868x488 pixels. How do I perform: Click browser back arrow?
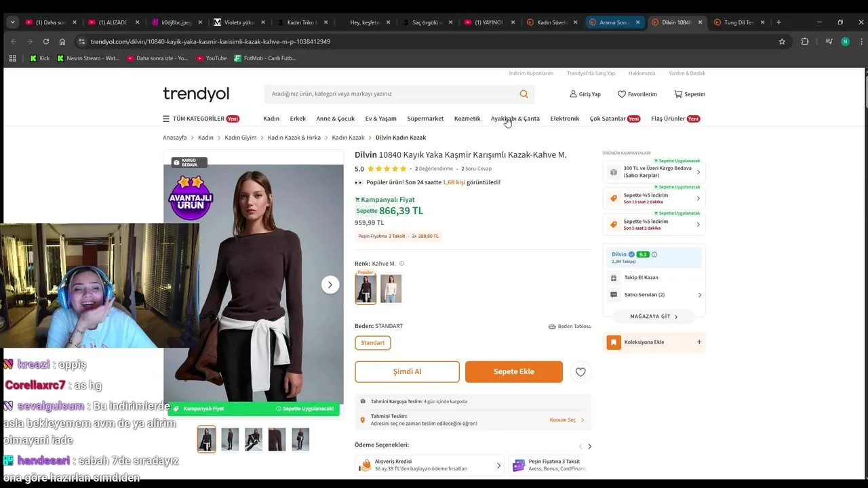(13, 41)
